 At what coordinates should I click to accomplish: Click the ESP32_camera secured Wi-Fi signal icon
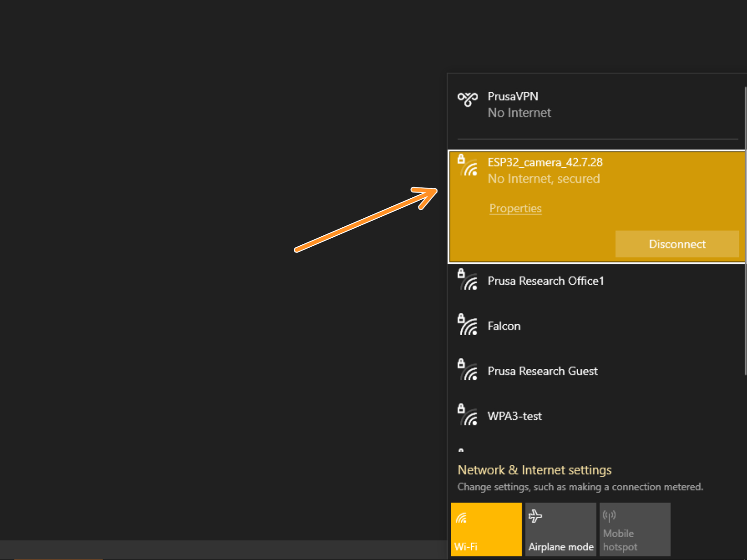click(x=467, y=166)
